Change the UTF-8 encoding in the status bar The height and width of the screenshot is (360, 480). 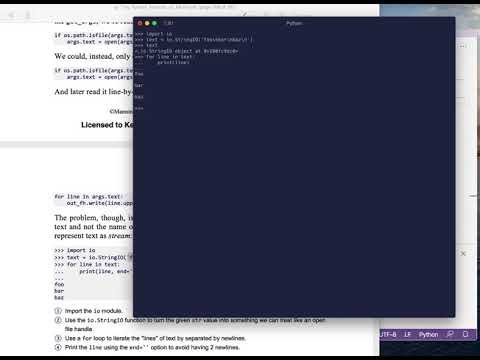(388, 334)
